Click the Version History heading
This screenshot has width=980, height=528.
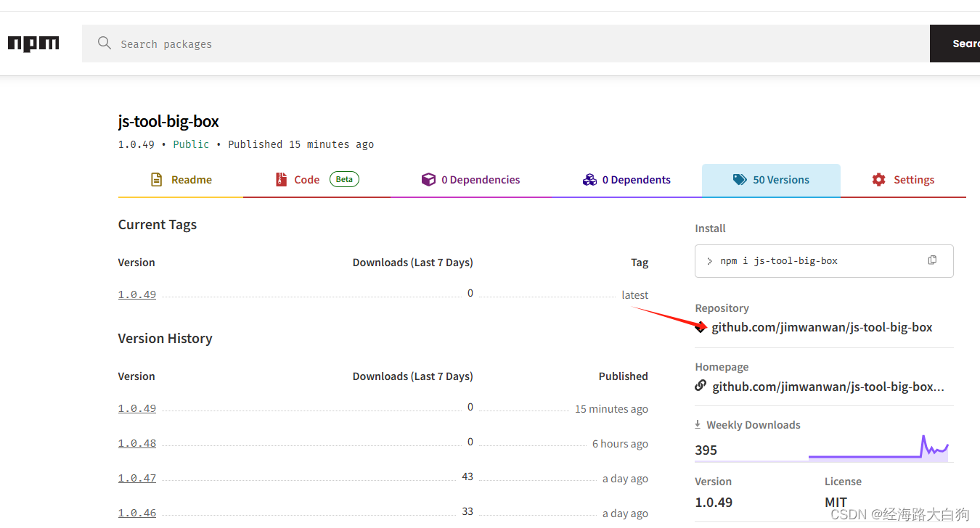pyautogui.click(x=166, y=339)
